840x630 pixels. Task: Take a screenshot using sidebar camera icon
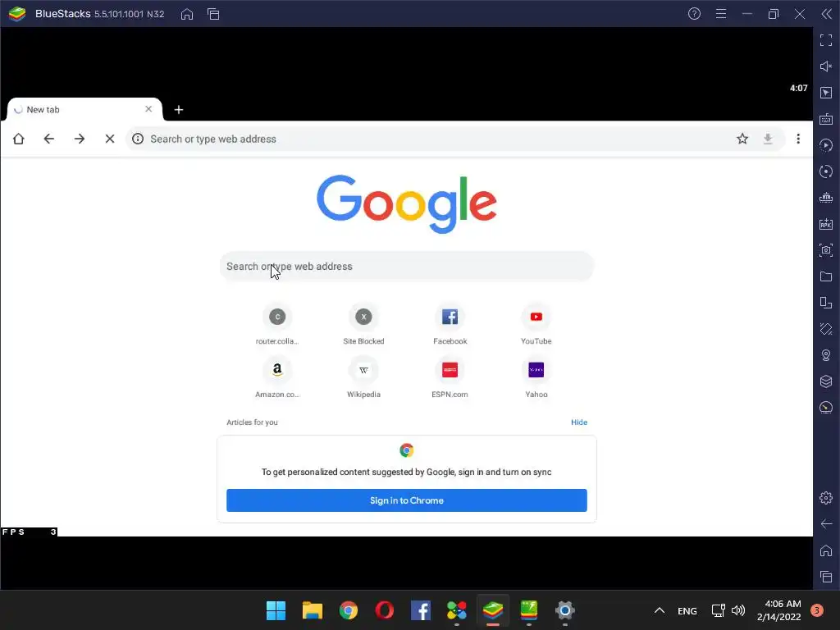pos(826,250)
